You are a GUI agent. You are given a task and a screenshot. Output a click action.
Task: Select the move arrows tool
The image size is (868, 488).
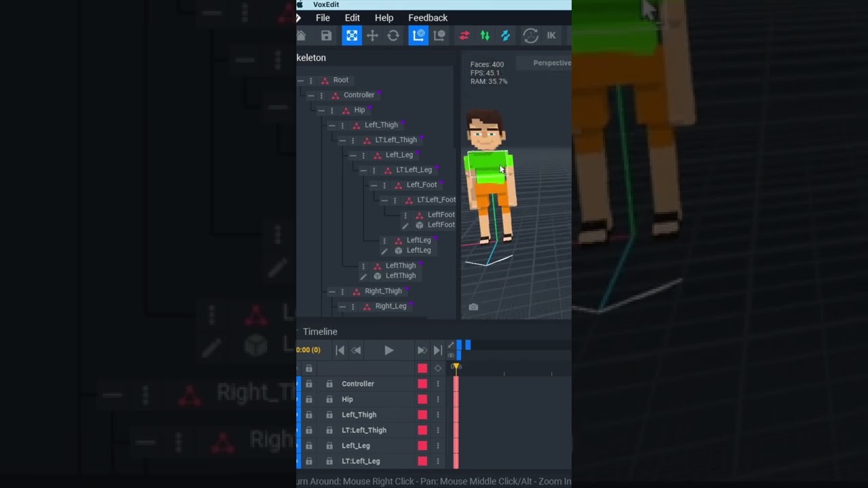coord(372,36)
